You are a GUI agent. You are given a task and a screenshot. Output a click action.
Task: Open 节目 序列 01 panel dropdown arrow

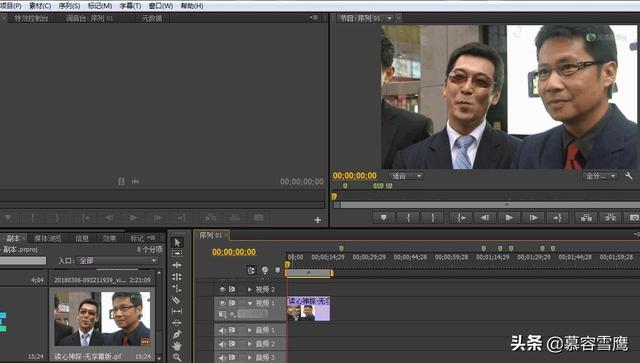point(389,18)
